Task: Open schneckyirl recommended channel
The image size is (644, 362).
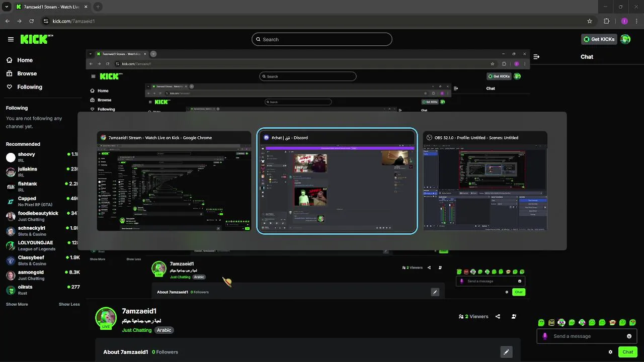Action: 43,231
